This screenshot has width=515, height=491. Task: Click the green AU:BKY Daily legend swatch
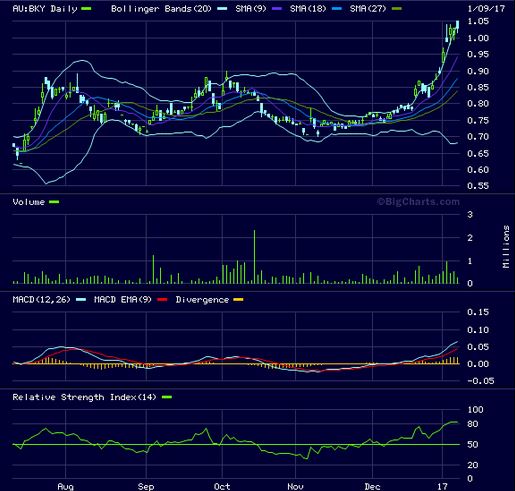click(86, 9)
